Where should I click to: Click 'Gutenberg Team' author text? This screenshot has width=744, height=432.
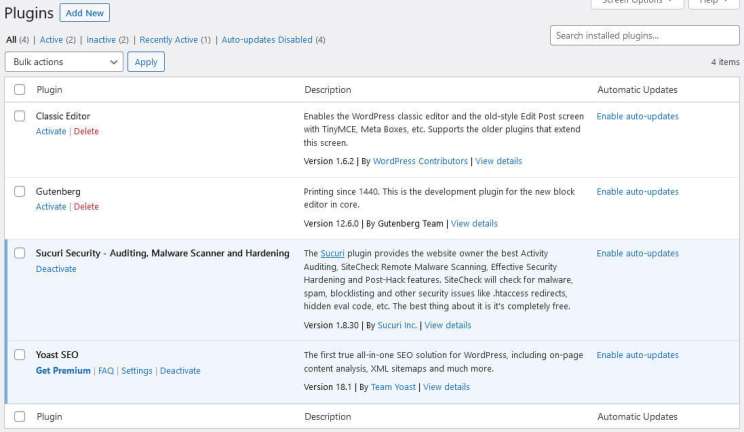pyautogui.click(x=410, y=224)
